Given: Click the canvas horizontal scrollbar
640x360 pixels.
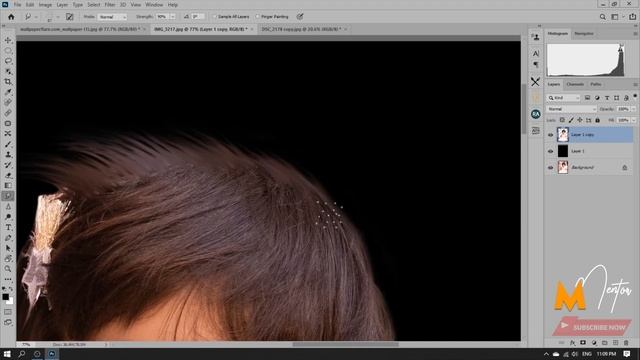Looking at the screenshot, I should (345, 344).
